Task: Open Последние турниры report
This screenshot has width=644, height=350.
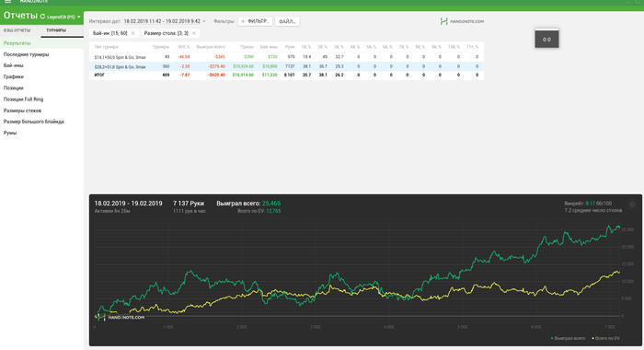Action: [x=27, y=54]
